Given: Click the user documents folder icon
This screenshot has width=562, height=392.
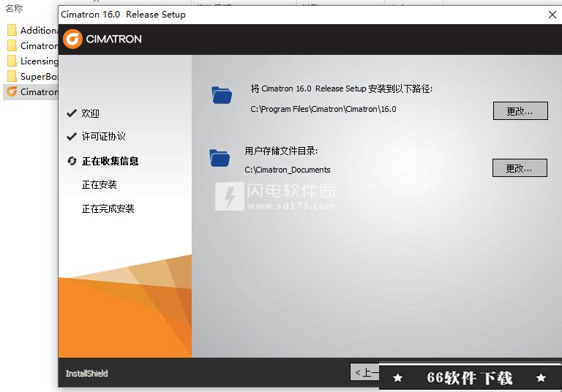Looking at the screenshot, I should click(x=220, y=158).
